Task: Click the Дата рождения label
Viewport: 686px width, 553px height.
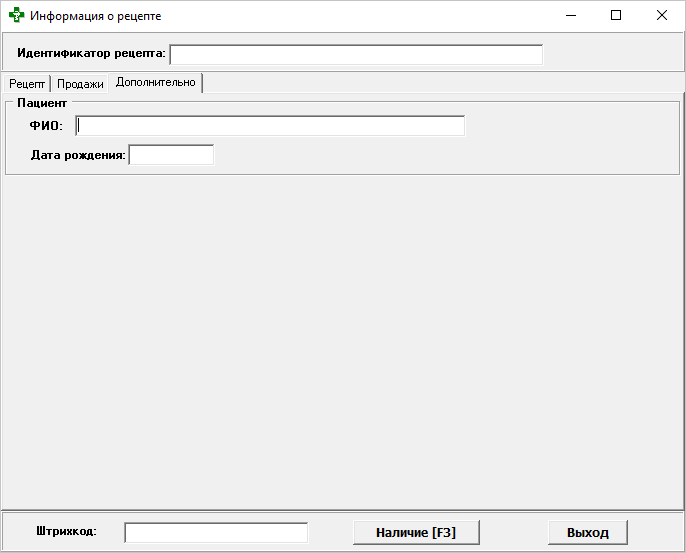Action: tap(79, 155)
